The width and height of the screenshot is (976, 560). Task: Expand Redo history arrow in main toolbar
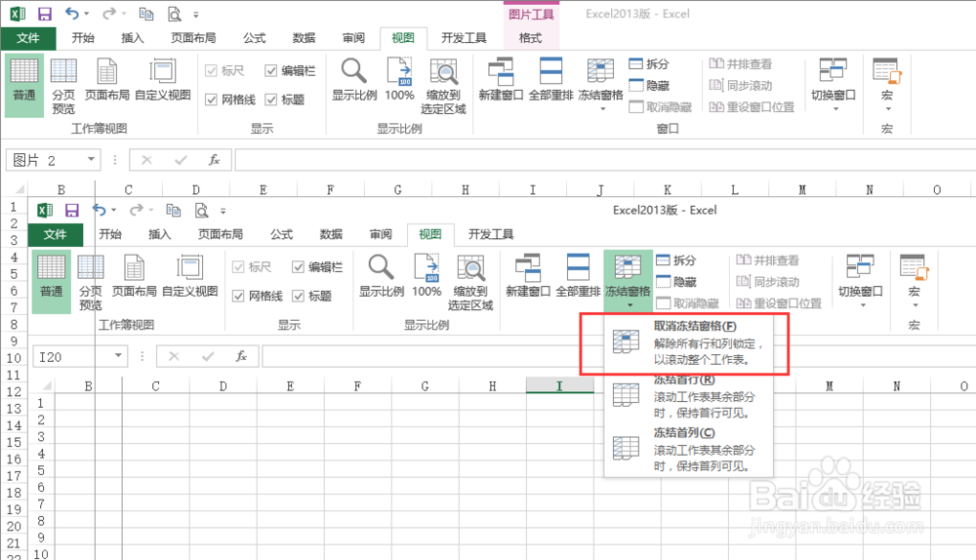pyautogui.click(x=123, y=14)
